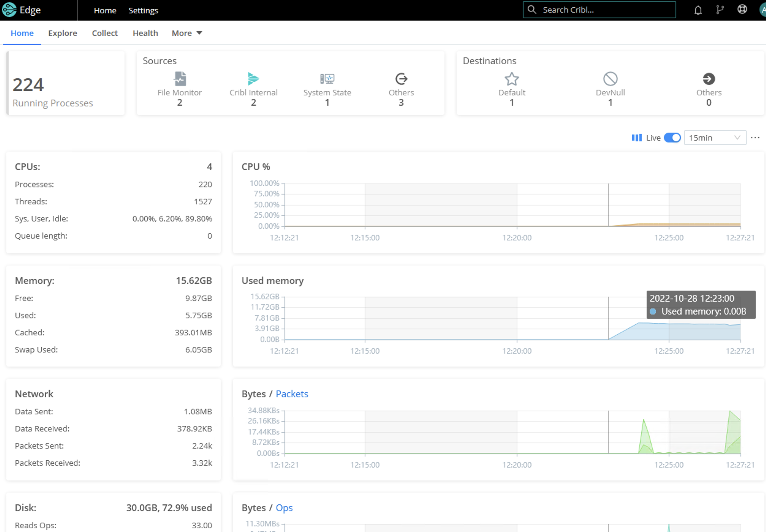Viewport: 766px width, 532px height.
Task: Expand the More menu
Action: click(187, 33)
